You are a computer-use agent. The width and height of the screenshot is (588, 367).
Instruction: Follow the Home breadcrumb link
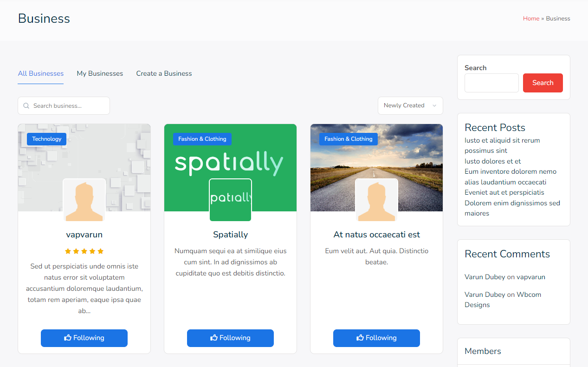click(x=530, y=19)
